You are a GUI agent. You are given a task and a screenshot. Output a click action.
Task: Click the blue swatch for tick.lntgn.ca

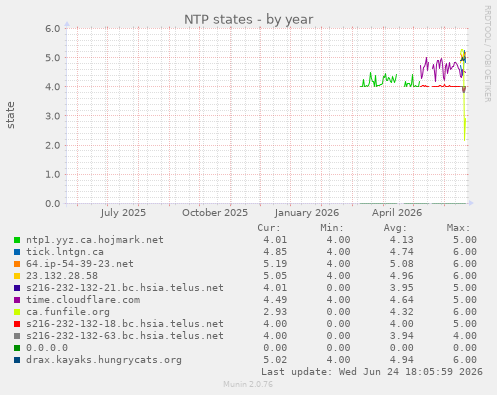click(x=17, y=252)
